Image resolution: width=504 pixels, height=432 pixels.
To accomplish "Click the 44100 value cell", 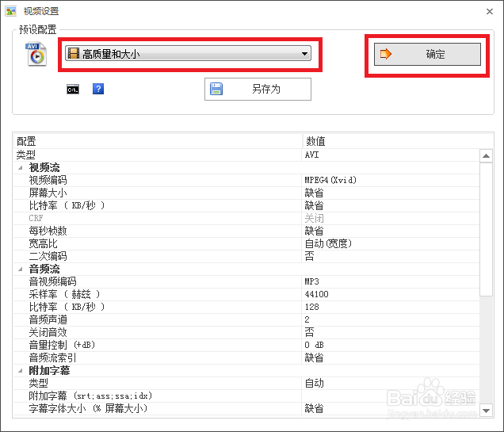I will coord(391,294).
